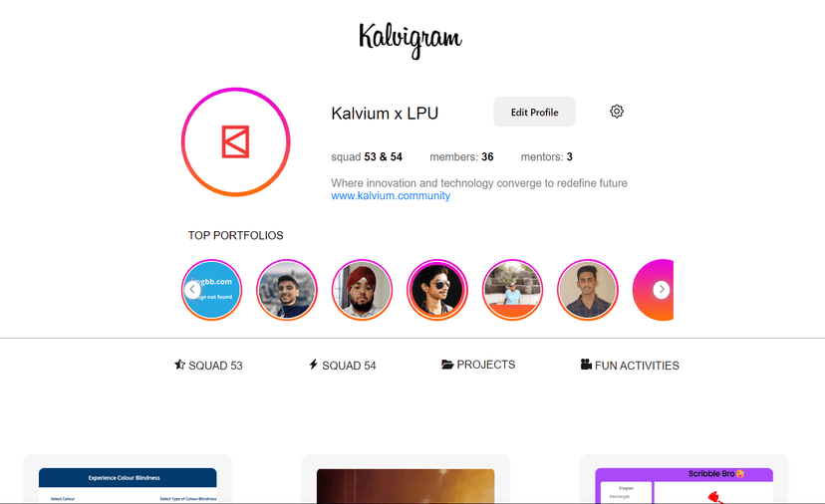Image resolution: width=825 pixels, height=504 pixels.
Task: Open the Experience Colour Blindness project card
Action: coord(128,479)
